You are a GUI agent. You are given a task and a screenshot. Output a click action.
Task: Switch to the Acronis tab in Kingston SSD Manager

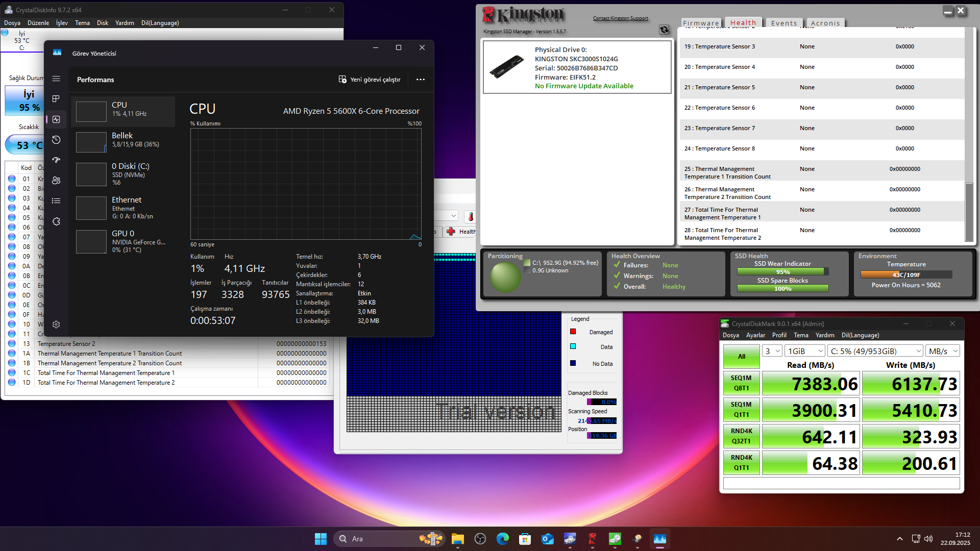point(825,23)
